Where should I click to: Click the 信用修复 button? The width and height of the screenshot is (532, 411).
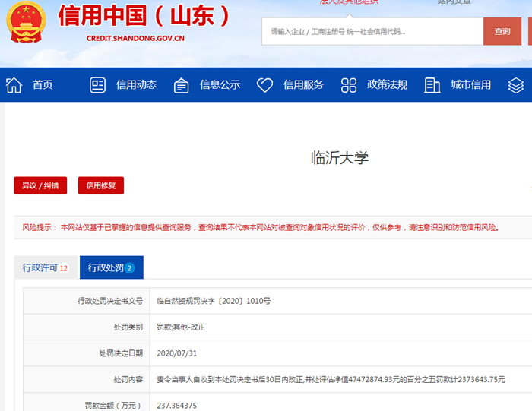click(101, 185)
